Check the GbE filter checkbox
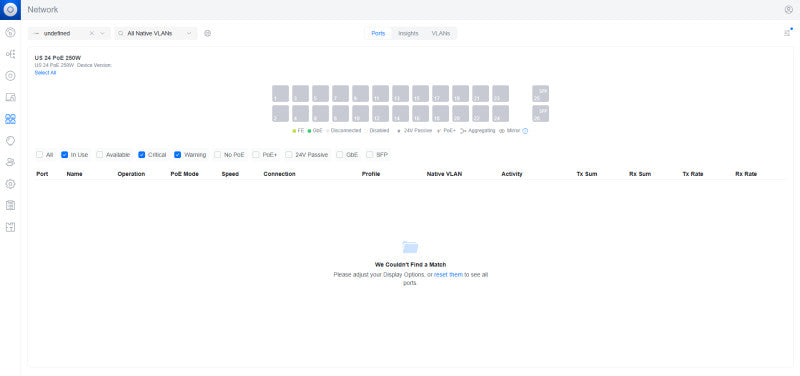This screenshot has width=800, height=376. 340,155
